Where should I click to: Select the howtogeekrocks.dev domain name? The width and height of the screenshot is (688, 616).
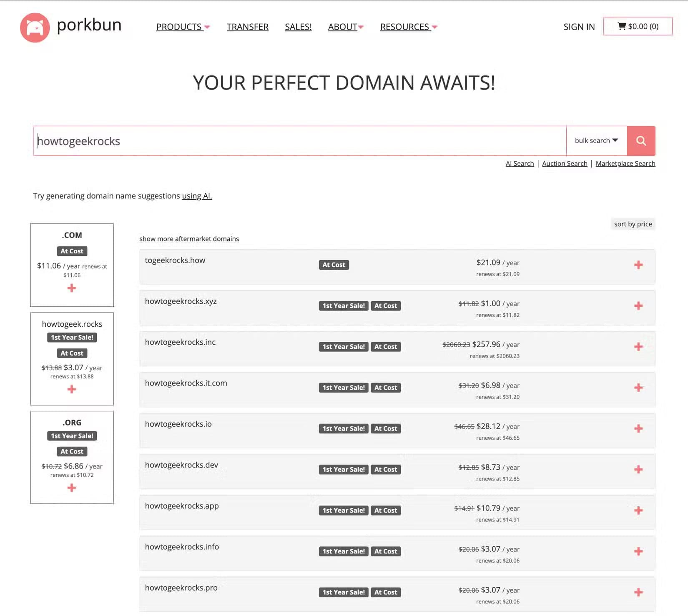point(181,465)
